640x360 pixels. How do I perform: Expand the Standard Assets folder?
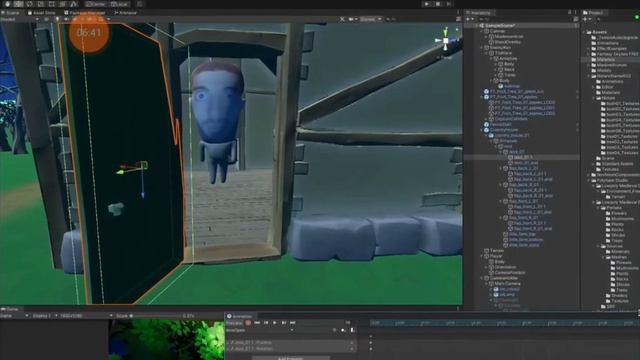point(594,164)
